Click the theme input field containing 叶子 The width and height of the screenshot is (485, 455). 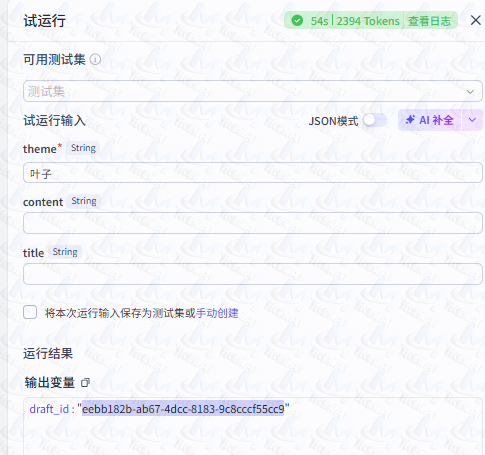click(x=253, y=173)
